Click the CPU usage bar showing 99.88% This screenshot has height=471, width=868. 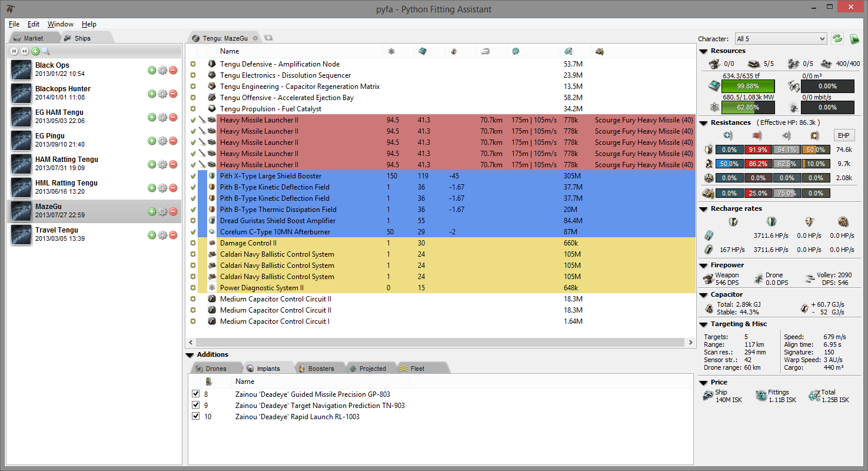click(747, 86)
